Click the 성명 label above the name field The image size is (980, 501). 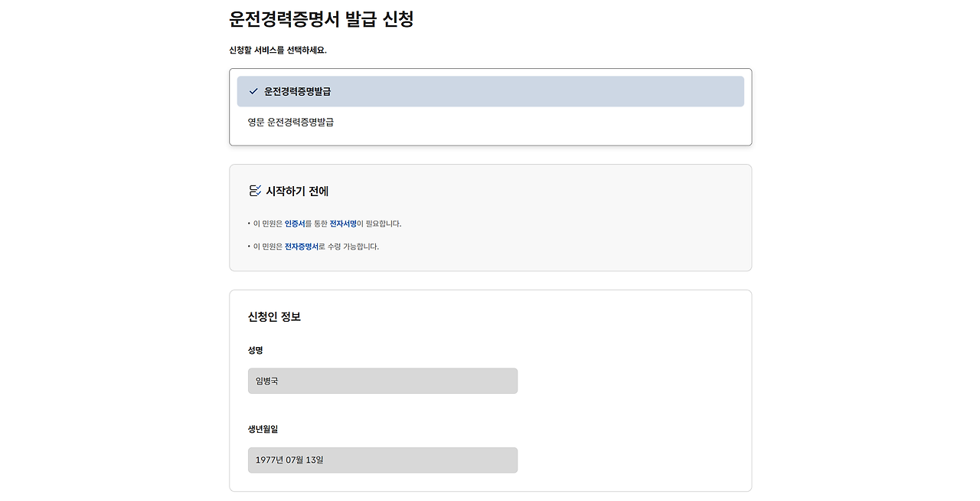pos(255,349)
